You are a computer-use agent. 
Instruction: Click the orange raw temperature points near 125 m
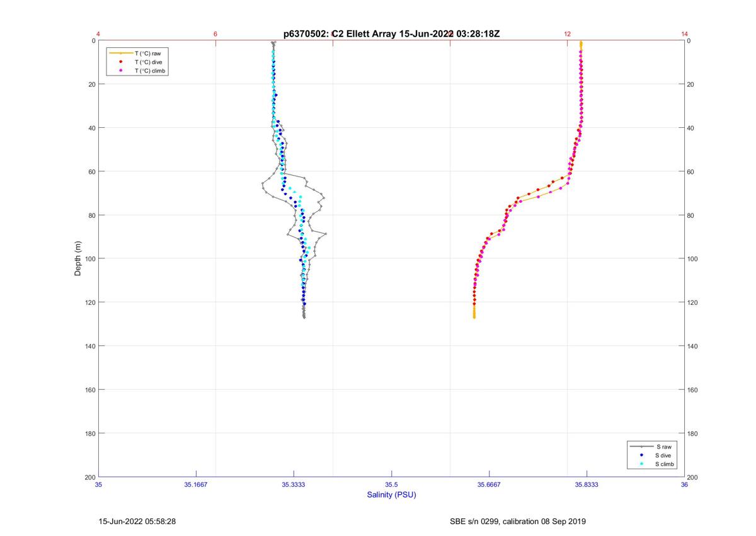point(474,312)
